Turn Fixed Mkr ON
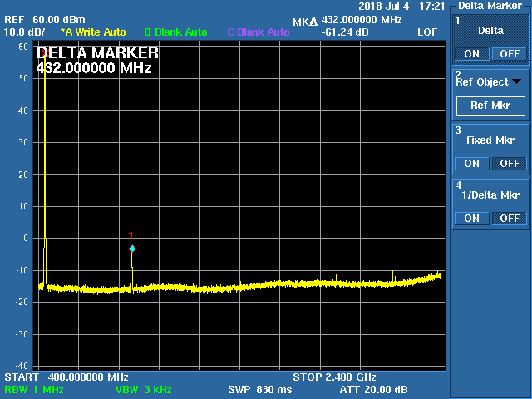 471,164
